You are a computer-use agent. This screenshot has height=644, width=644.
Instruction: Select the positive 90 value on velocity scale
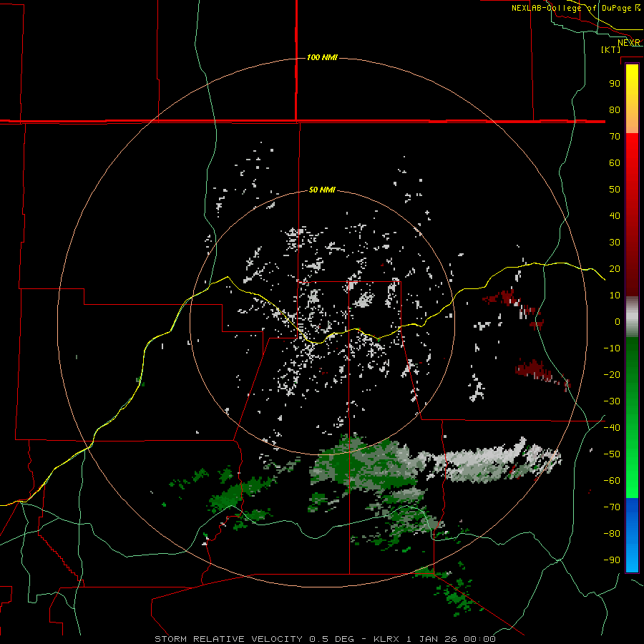615,84
